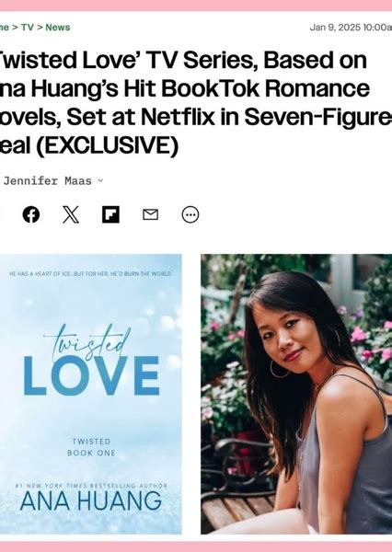The width and height of the screenshot is (392, 552).
Task: Click the 'Twisted Book One' cover text
Action: coord(91,447)
